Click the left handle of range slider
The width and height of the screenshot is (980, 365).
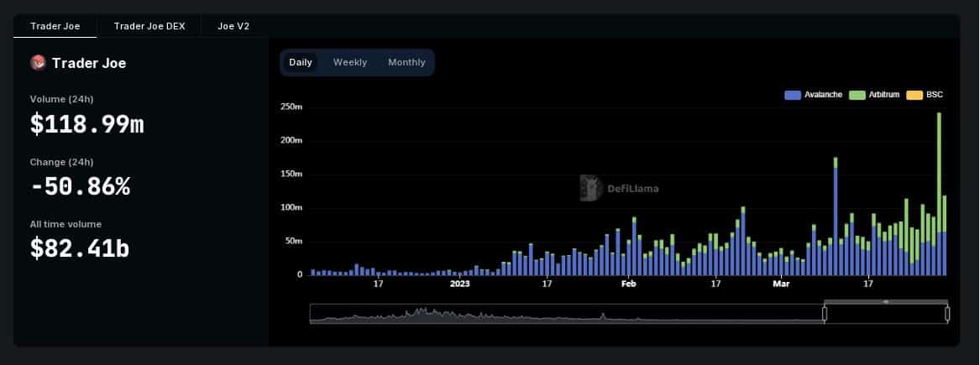tap(825, 314)
